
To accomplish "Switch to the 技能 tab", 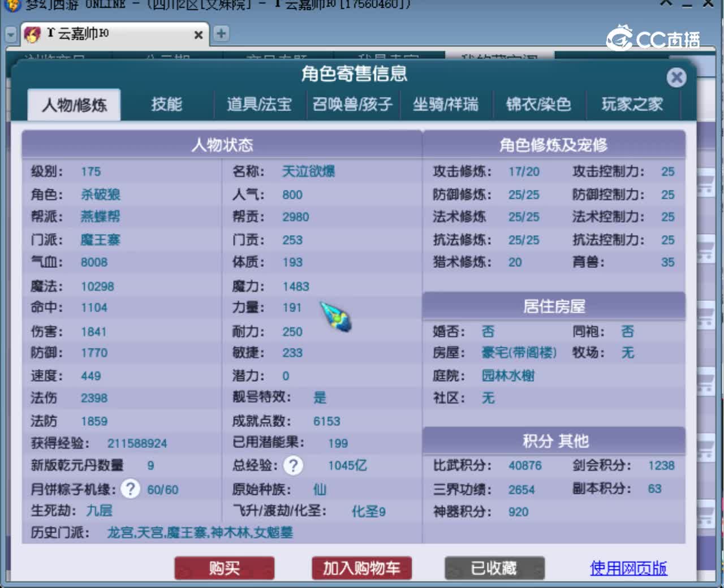I will coord(167,104).
